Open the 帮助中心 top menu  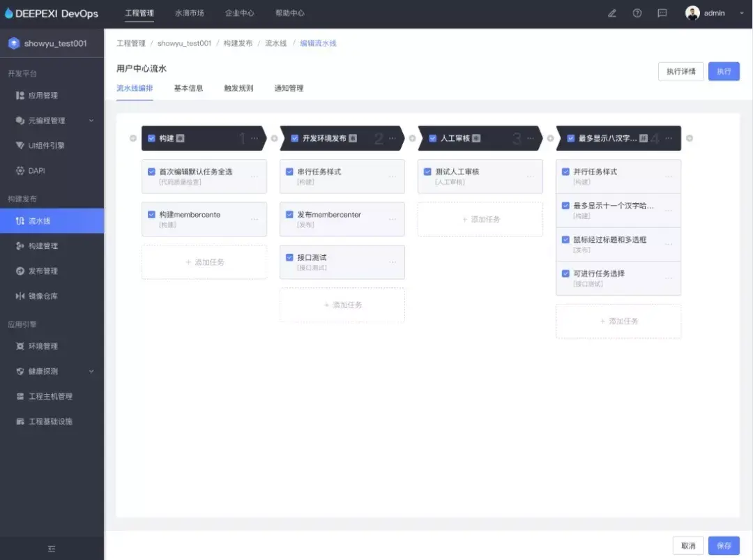tap(289, 13)
